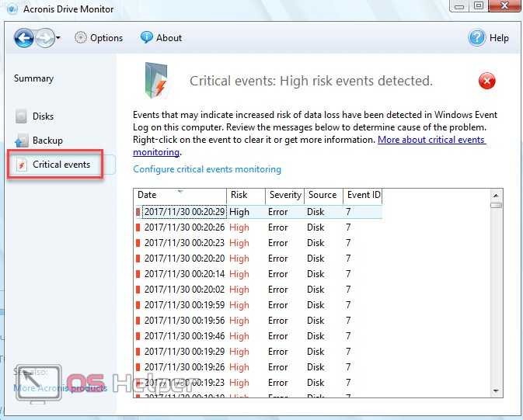Close the Acronis Drive Monitor window
This screenshot has width=523, height=420.
click(x=504, y=5)
